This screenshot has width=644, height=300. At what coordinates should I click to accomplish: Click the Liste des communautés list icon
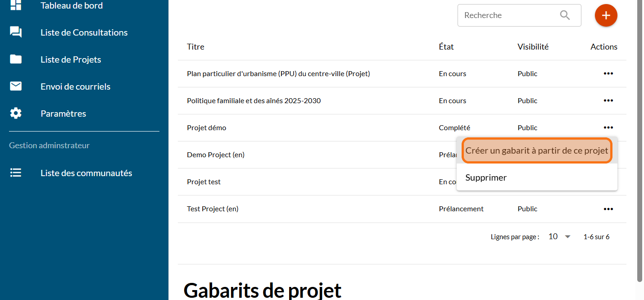(x=16, y=173)
